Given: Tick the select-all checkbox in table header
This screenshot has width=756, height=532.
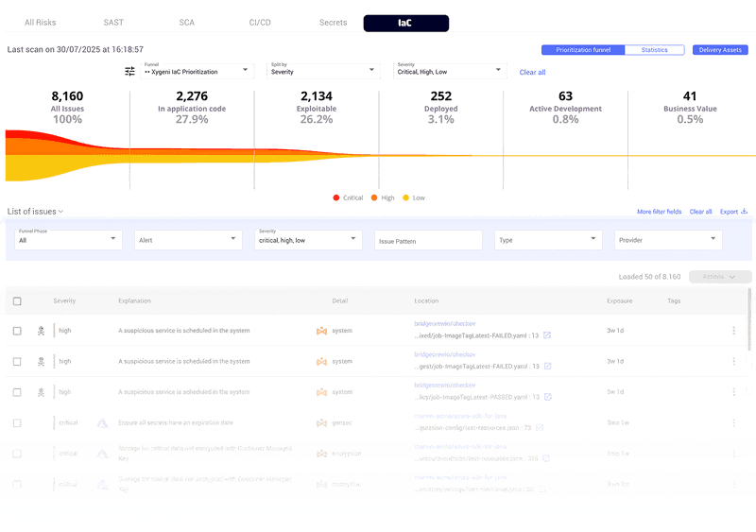Looking at the screenshot, I should (x=17, y=301).
